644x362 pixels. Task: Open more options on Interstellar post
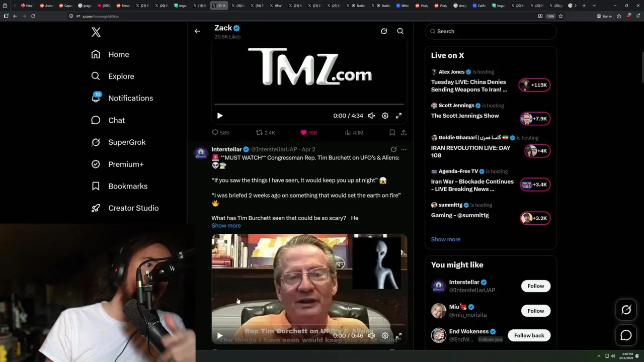coord(404,149)
